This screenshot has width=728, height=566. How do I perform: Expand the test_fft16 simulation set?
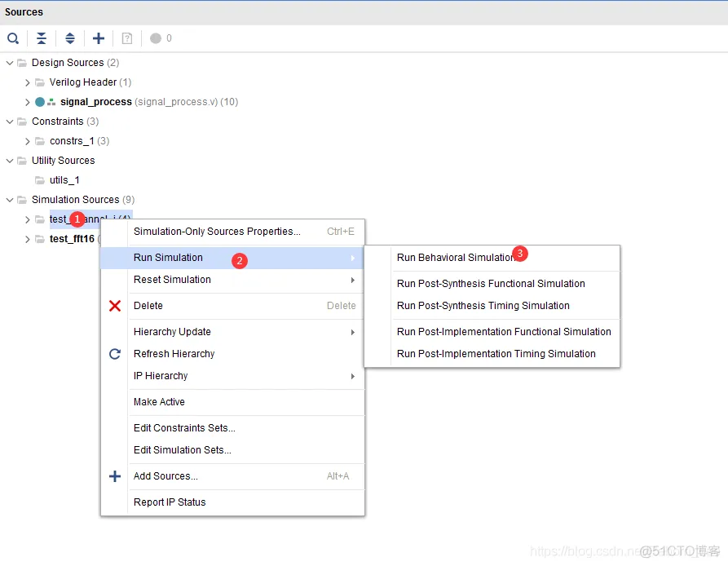coord(28,239)
